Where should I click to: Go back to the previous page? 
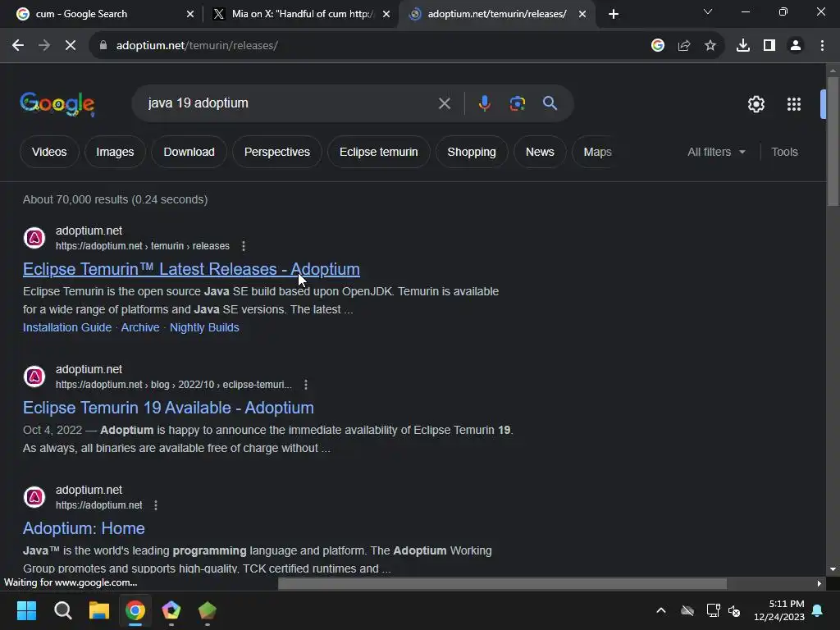coord(18,46)
